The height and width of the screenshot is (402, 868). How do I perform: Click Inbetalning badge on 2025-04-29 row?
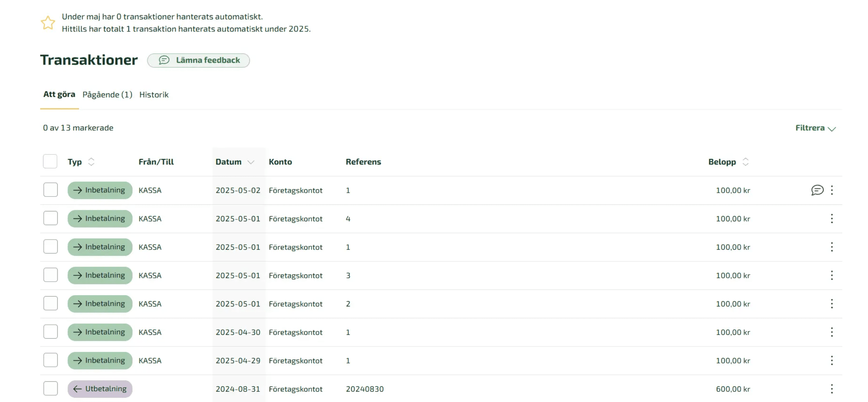click(100, 361)
